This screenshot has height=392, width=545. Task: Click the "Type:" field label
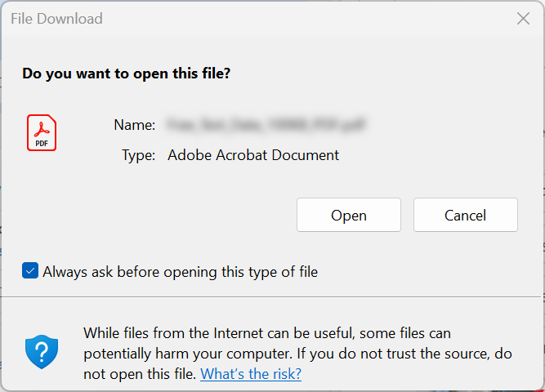(138, 155)
